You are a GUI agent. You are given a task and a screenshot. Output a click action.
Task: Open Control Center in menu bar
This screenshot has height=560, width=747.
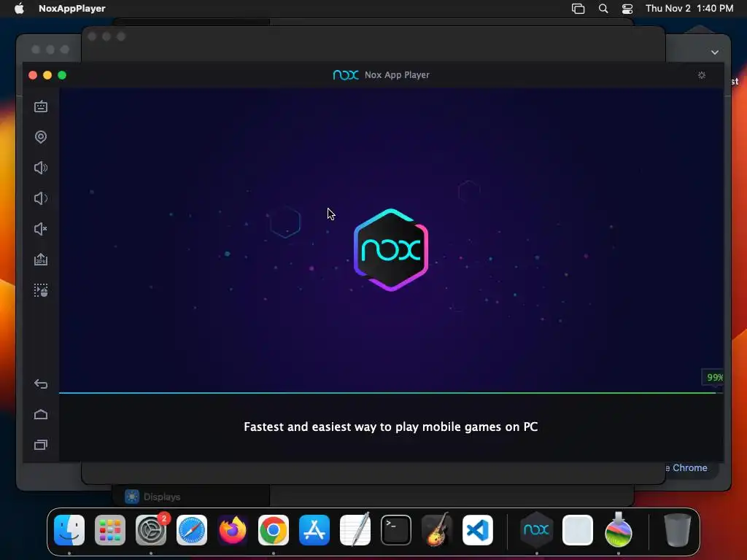click(x=627, y=9)
